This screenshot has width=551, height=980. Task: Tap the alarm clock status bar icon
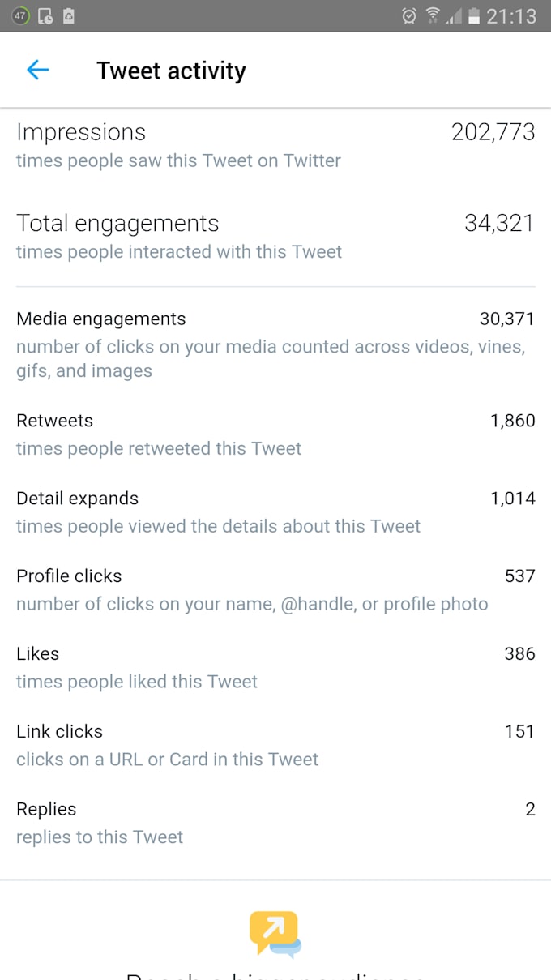click(x=409, y=16)
